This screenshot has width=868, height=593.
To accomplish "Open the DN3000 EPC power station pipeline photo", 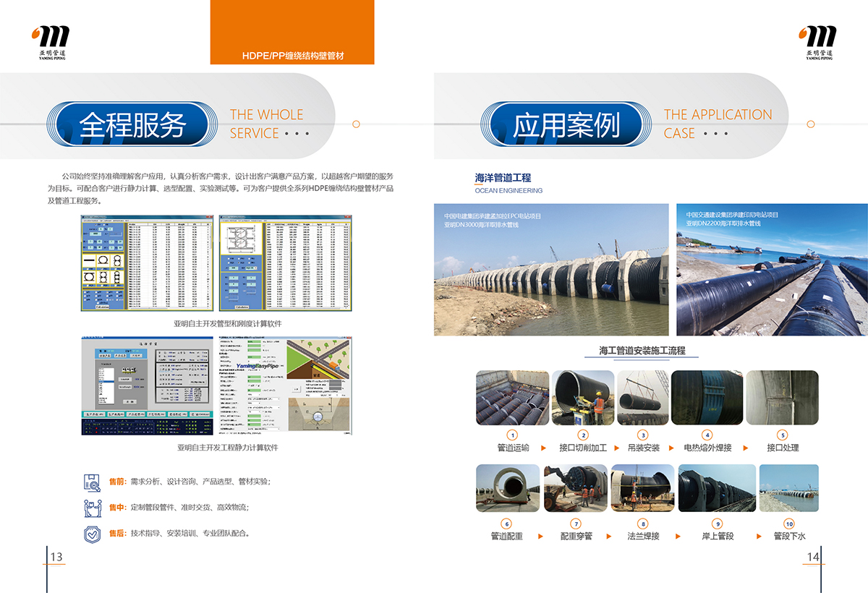I will pyautogui.click(x=551, y=270).
